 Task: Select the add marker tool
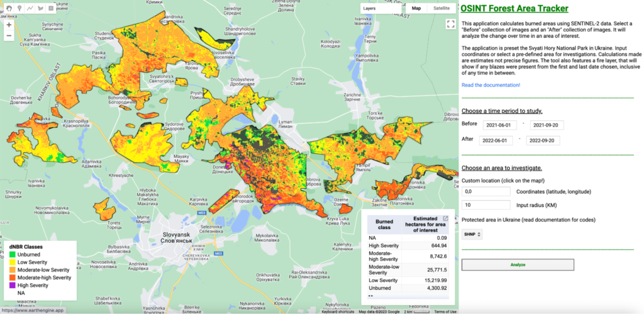click(19, 9)
